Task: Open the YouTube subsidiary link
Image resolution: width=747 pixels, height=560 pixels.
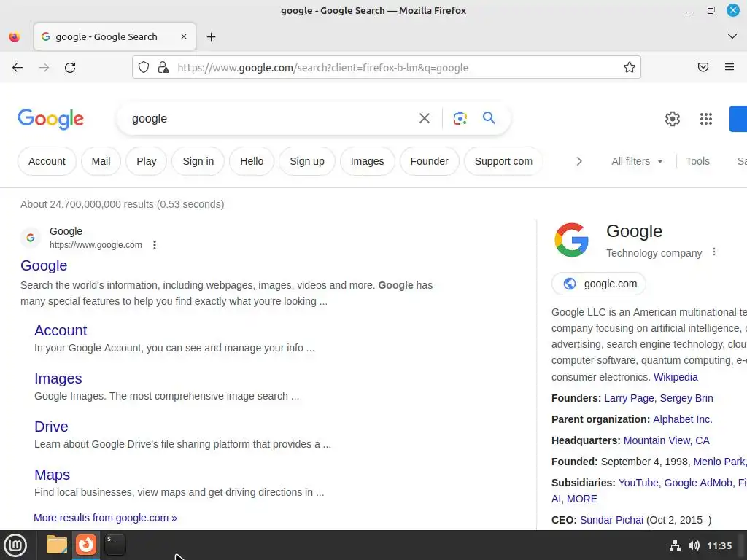Action: 638,483
